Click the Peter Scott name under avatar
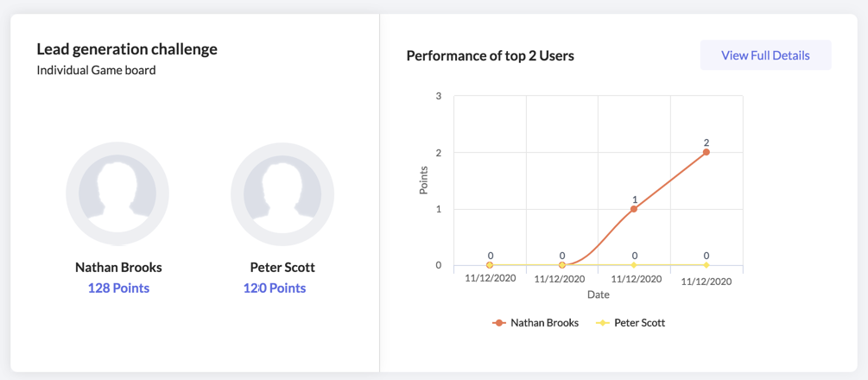Image resolution: width=868 pixels, height=380 pixels. 282,268
